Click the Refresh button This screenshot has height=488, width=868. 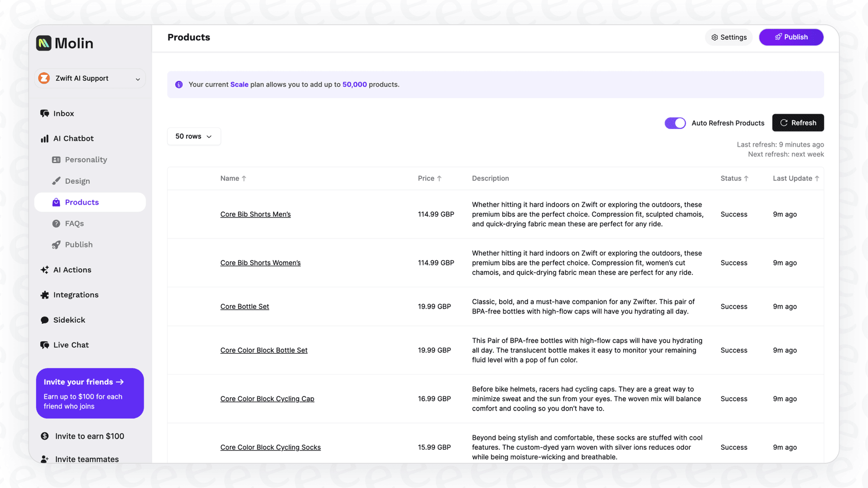(798, 122)
